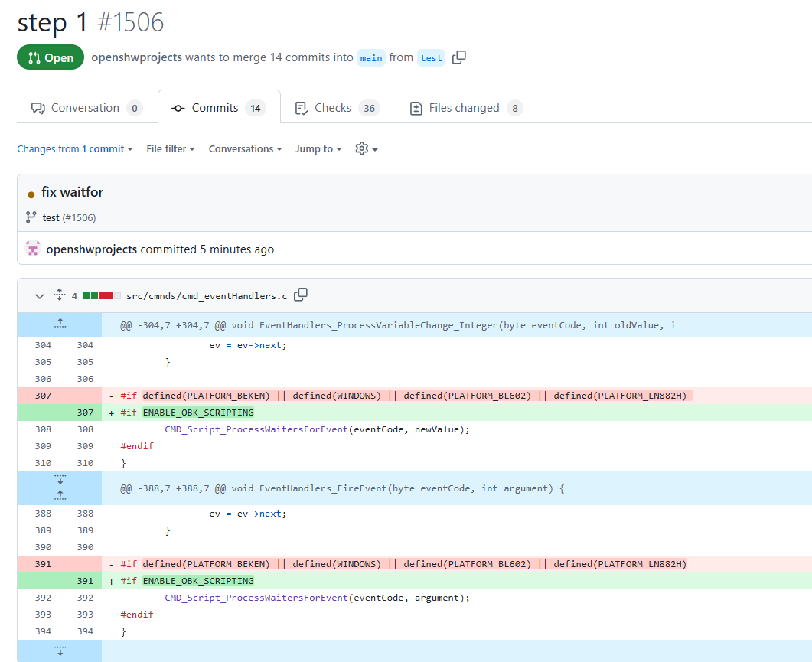
Task: Open the Conversations dropdown
Action: click(x=246, y=149)
